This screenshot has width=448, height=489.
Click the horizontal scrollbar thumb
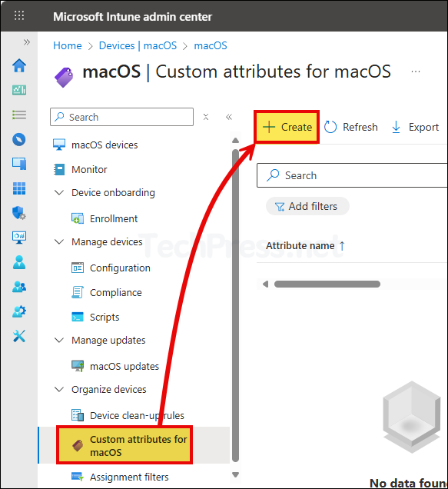tap(327, 284)
